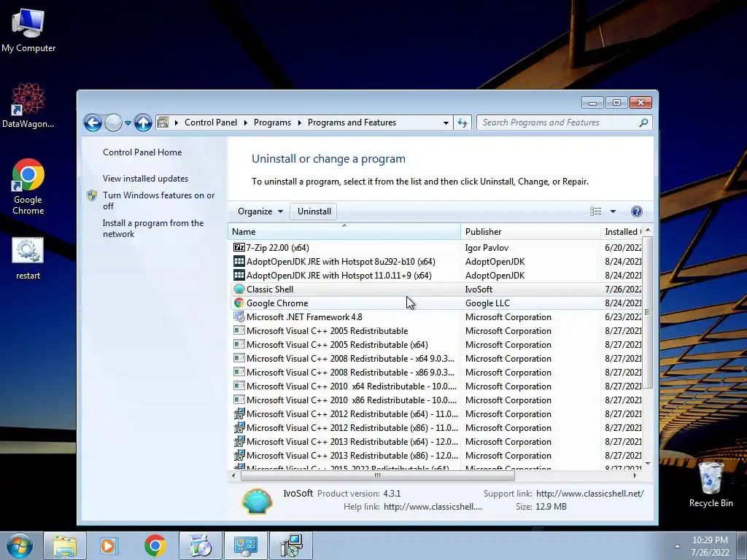
Task: Click the horizontal scrollbar right arrow
Action: pos(635,475)
